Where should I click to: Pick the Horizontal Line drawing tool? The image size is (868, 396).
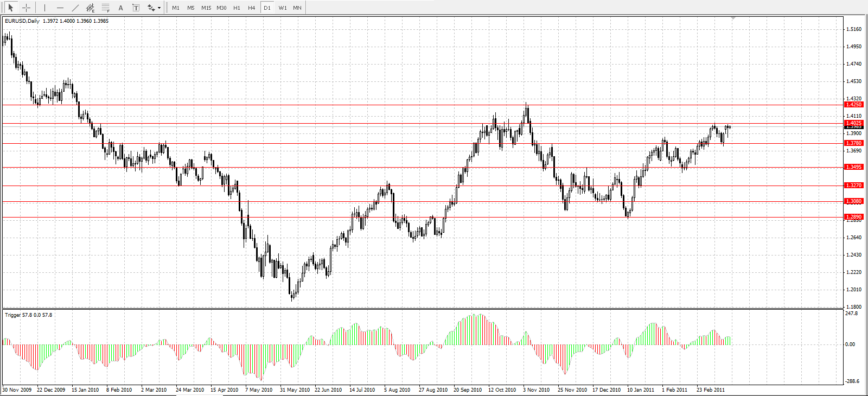[60, 8]
